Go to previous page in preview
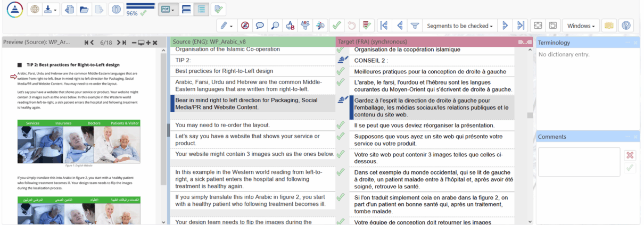Screen dimensions: 644x225 [93, 43]
